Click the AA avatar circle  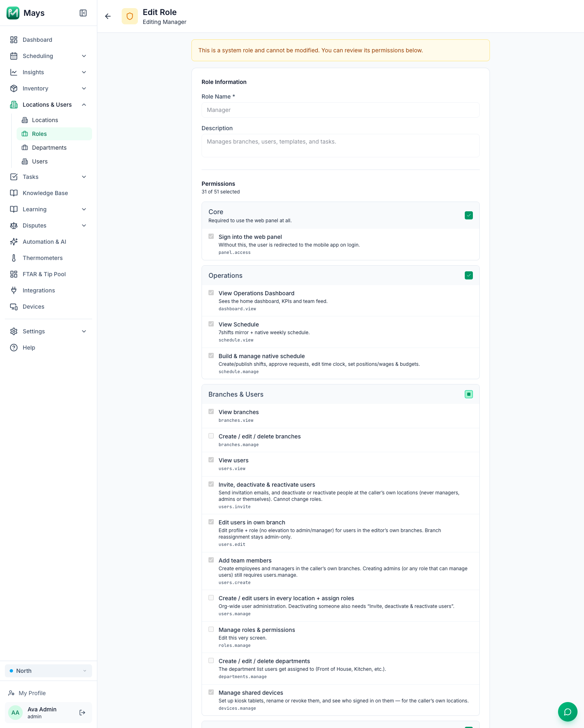15,713
